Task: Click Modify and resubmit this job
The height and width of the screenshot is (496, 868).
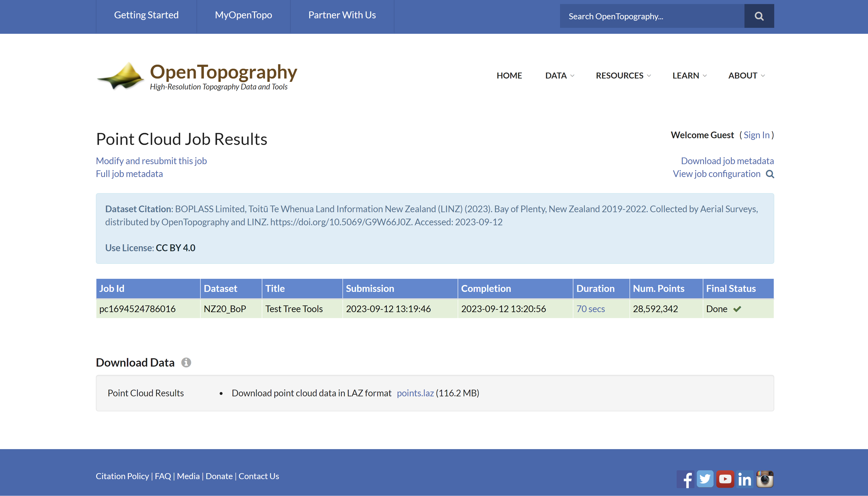Action: [x=151, y=161]
